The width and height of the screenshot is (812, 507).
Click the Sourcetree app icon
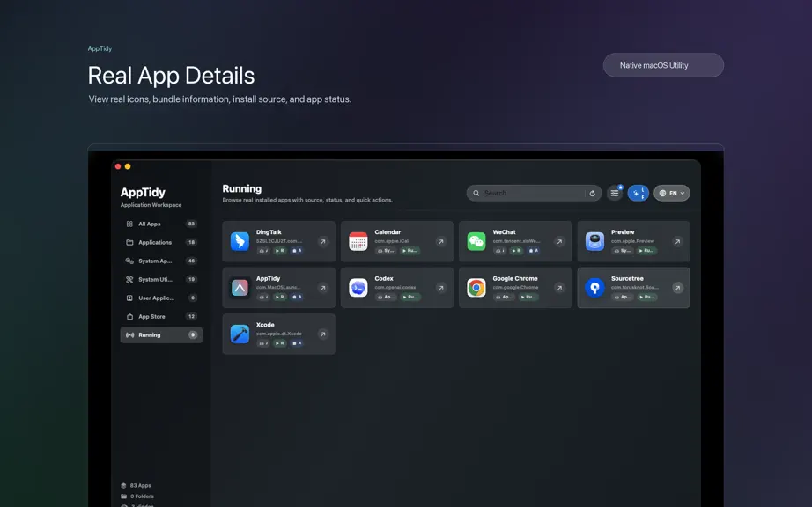(594, 288)
